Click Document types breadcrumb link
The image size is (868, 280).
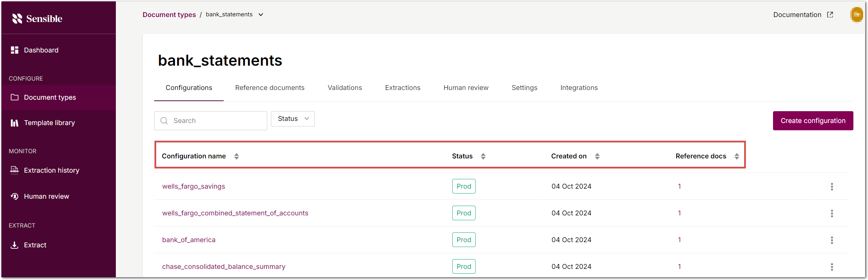[169, 15]
